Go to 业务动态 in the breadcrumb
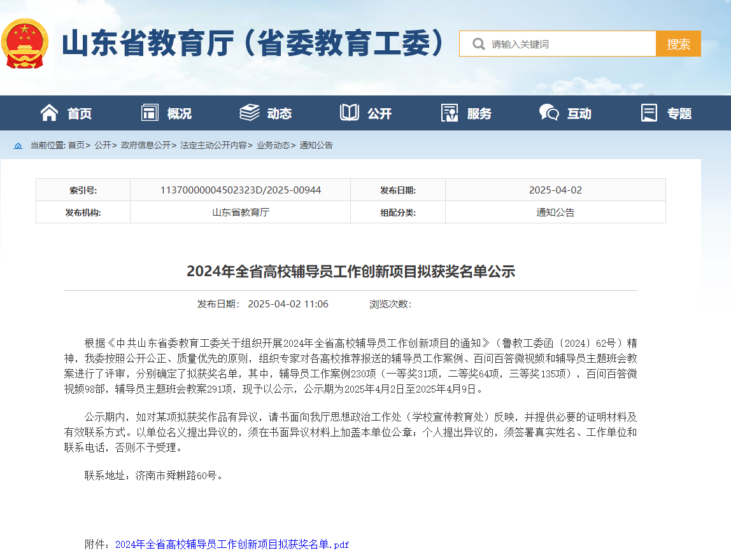Viewport: 731px width, 560px height. tap(273, 145)
